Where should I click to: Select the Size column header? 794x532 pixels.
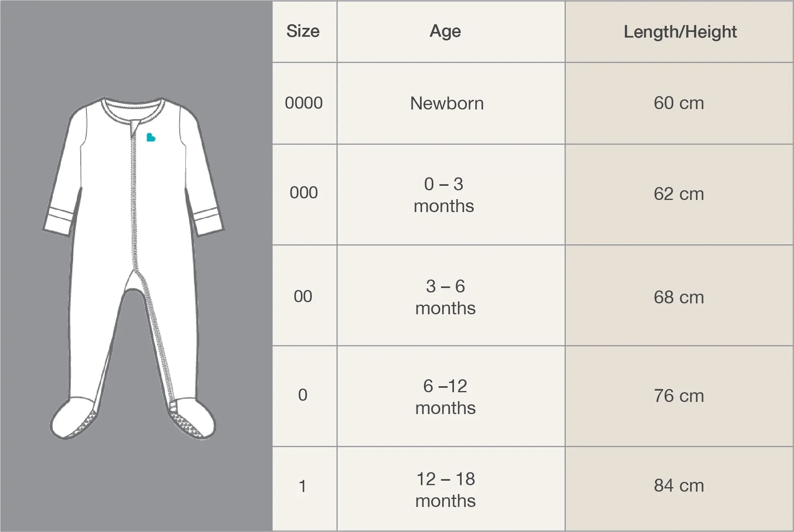pyautogui.click(x=305, y=32)
